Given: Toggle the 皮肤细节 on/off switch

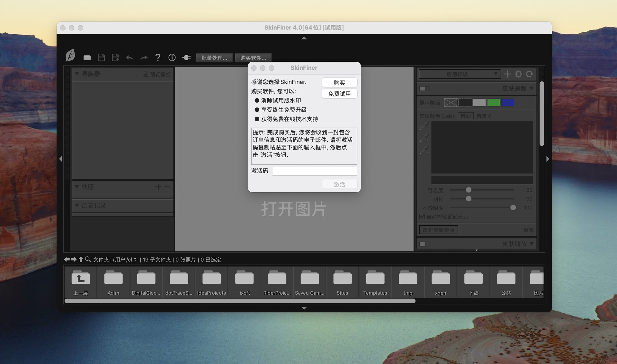Looking at the screenshot, I should click(x=424, y=244).
